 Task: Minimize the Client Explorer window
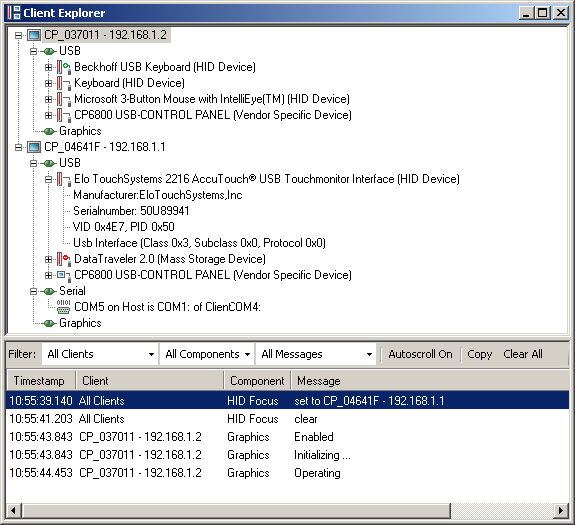click(x=526, y=13)
